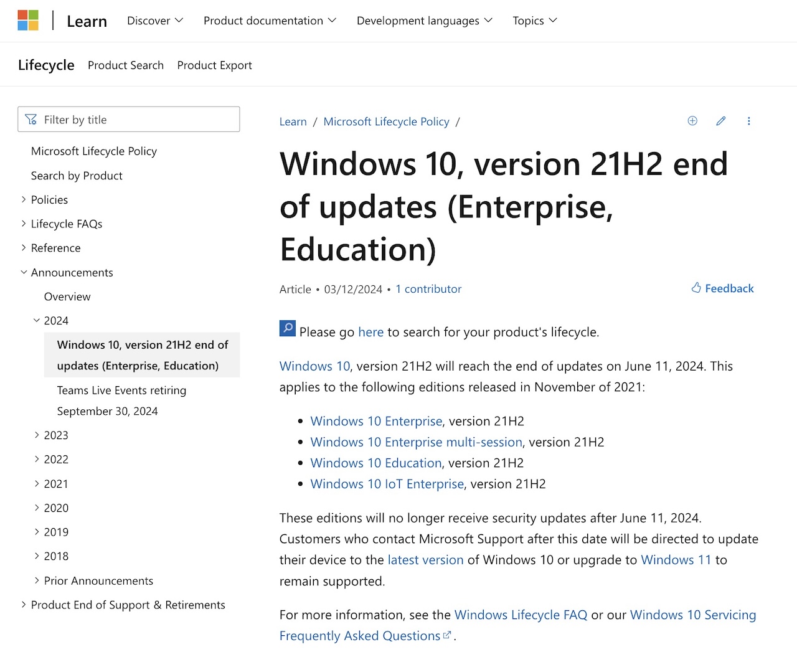Open Windows 10 Enterprise link
This screenshot has width=797, height=672.
tap(376, 421)
